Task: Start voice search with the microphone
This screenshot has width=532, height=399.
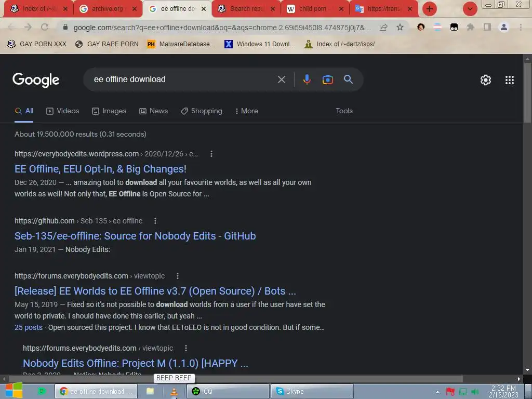Action: pos(307,79)
